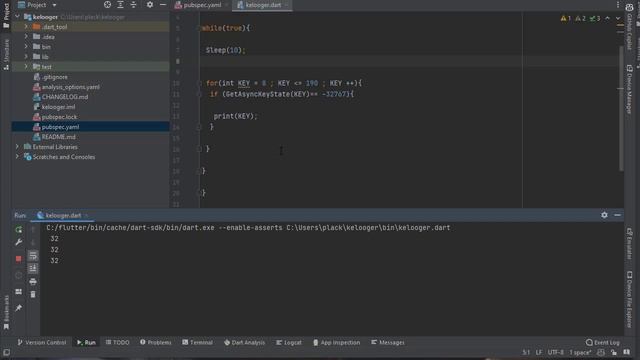
Task: Stop the running program
Action: 18,259
